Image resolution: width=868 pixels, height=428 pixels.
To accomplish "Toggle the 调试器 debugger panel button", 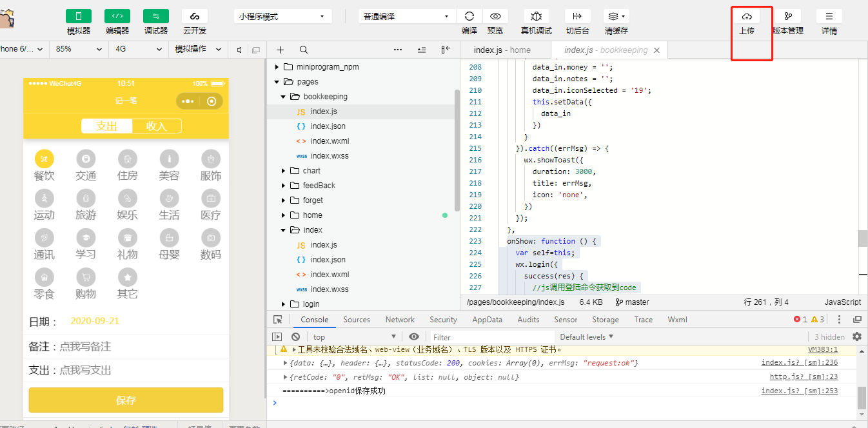I will pos(156,16).
